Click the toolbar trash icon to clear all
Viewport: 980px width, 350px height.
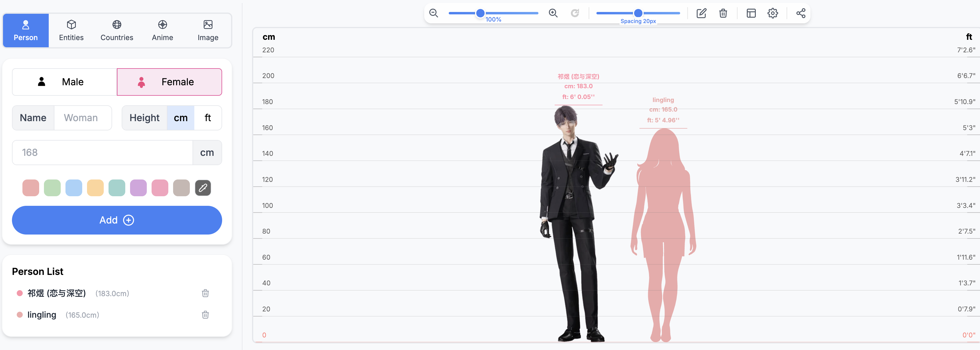723,13
